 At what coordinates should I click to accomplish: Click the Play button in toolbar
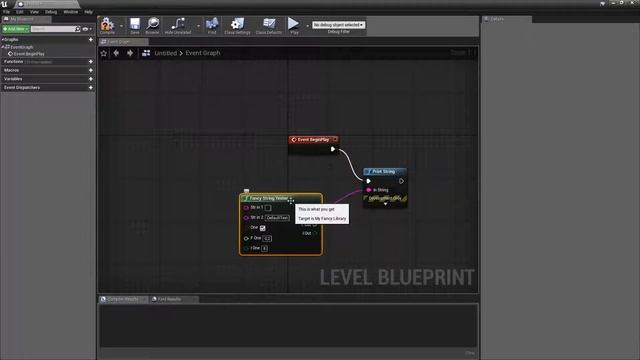[x=293, y=25]
